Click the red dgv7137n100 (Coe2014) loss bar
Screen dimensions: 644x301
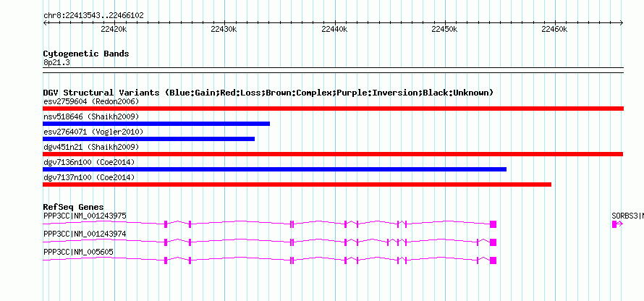pos(297,185)
